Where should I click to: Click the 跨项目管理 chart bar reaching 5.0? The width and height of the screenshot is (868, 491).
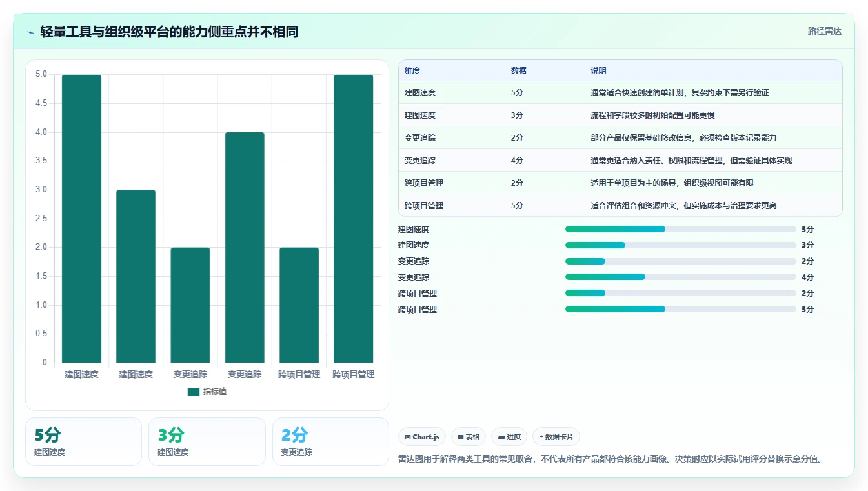(354, 219)
